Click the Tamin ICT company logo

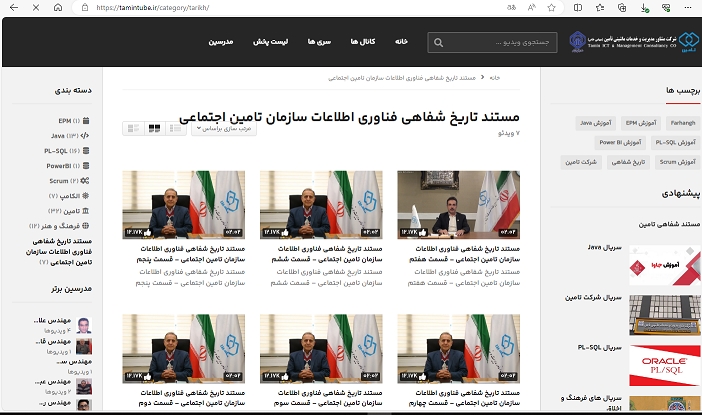pos(634,42)
